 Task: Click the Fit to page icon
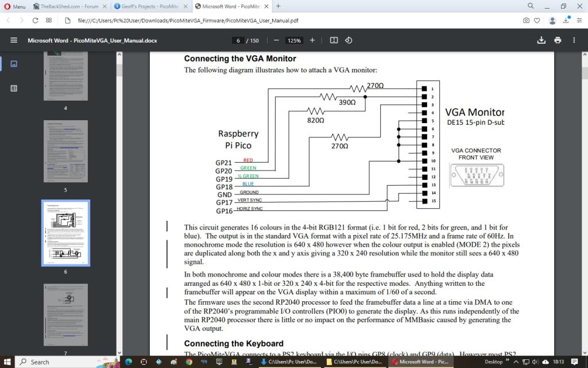coord(334,40)
